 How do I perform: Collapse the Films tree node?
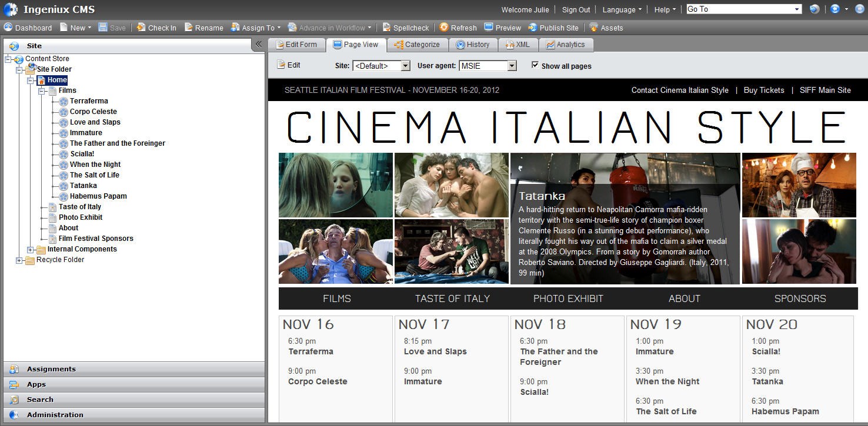coord(41,91)
